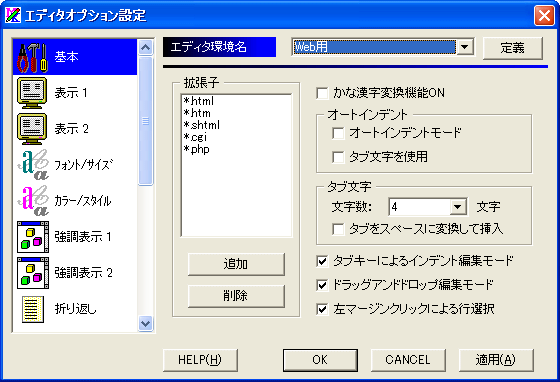Click the 削除 button
The width and height of the screenshot is (560, 382).
(236, 296)
